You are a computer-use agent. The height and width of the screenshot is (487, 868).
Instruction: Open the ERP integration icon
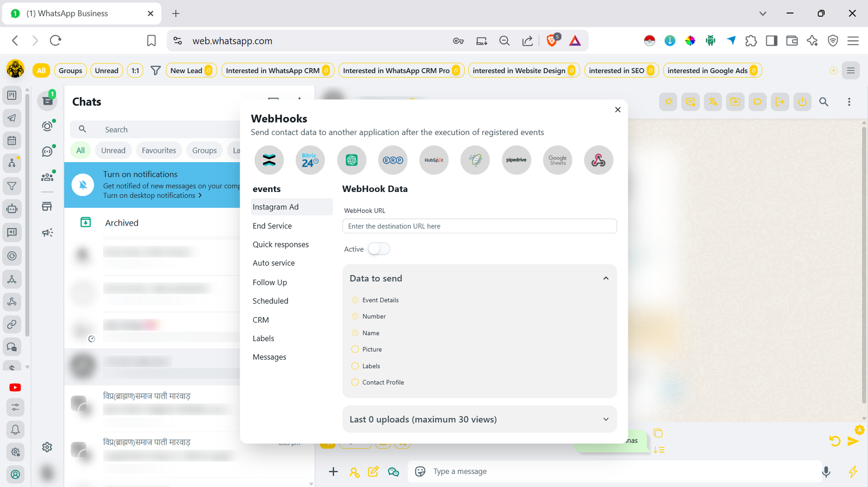pyautogui.click(x=393, y=160)
